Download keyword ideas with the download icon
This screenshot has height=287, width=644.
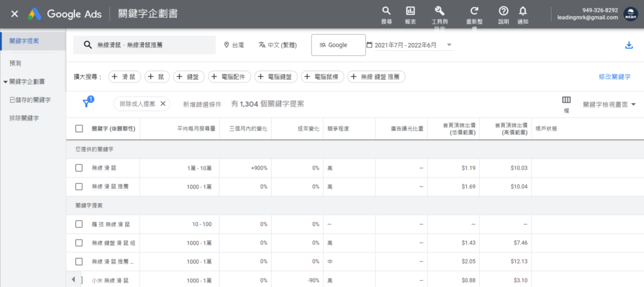[x=629, y=45]
